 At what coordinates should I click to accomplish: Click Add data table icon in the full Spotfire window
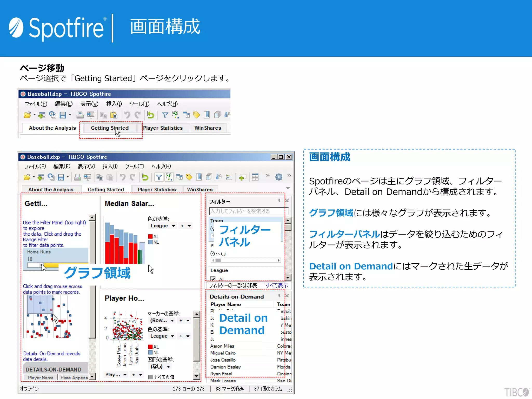41,177
